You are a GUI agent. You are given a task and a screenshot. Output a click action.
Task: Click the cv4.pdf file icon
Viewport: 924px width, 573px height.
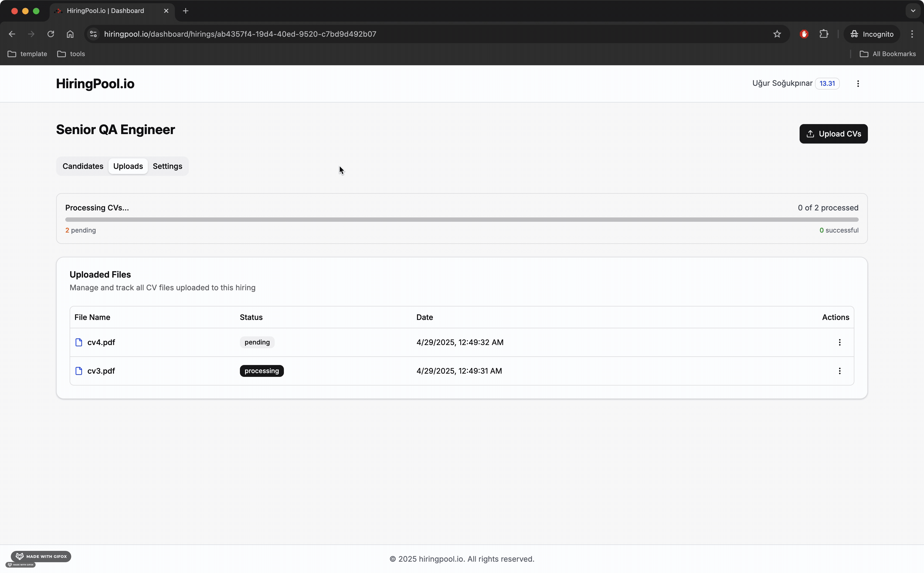tap(79, 342)
